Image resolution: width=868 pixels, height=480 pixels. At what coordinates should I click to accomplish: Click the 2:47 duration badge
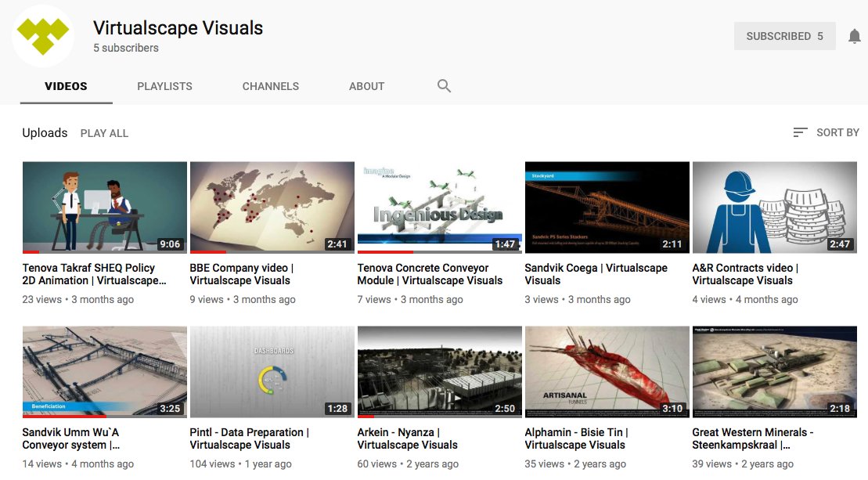click(x=840, y=244)
